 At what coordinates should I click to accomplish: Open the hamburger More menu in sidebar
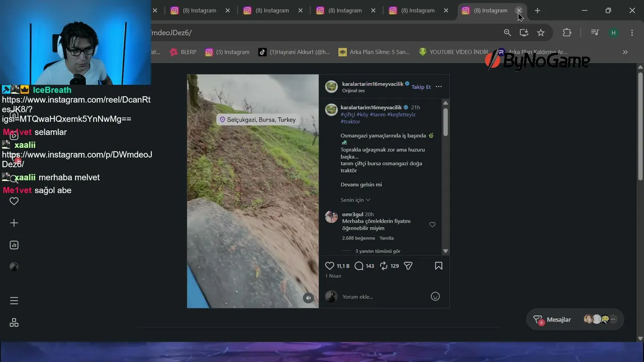14,301
